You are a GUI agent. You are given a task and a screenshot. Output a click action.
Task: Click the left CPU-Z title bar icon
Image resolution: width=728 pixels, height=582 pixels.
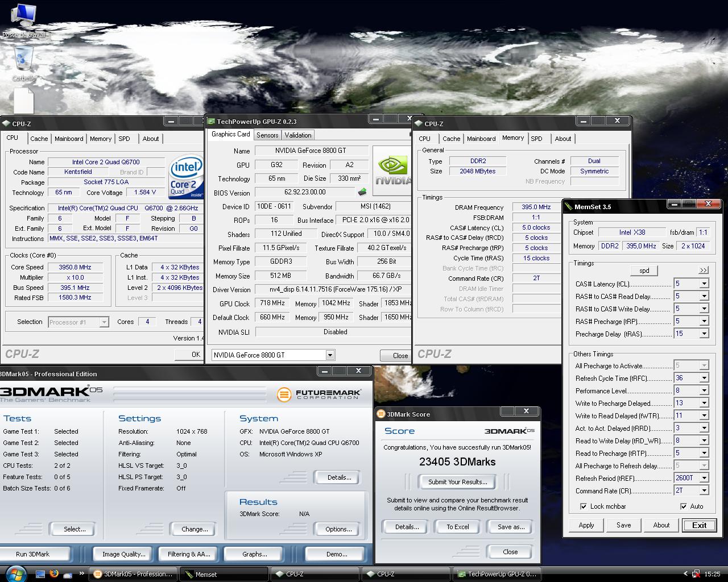[x=6, y=123]
